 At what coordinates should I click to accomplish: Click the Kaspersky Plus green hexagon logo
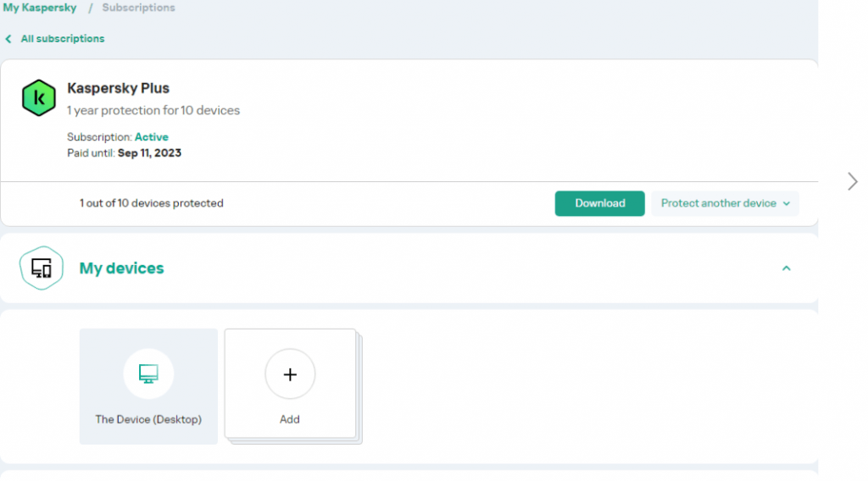[x=39, y=98]
